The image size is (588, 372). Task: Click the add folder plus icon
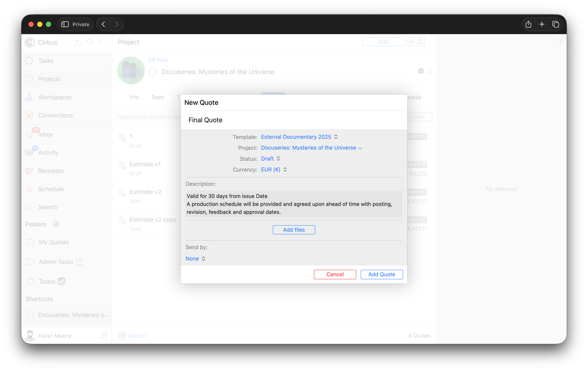pos(56,224)
